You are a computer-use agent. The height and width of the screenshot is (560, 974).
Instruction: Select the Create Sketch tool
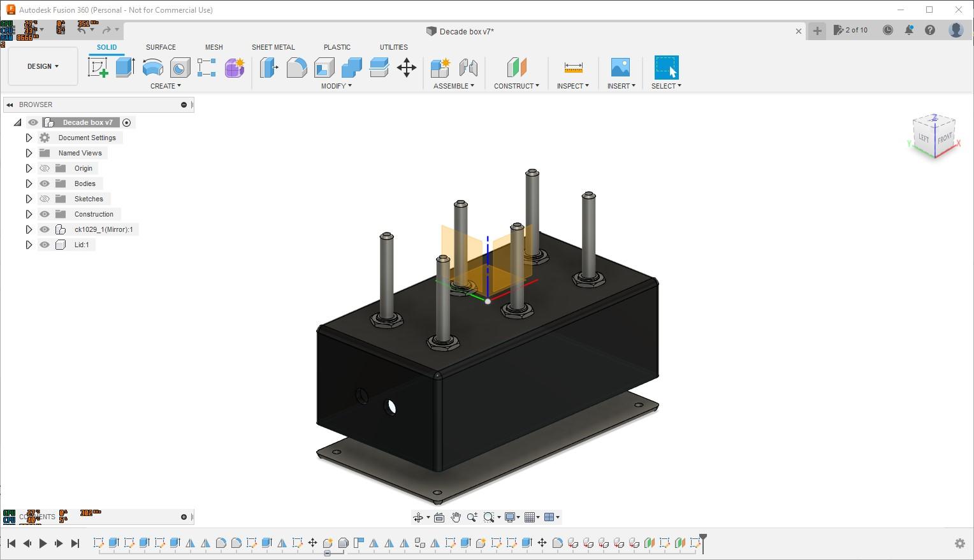98,67
